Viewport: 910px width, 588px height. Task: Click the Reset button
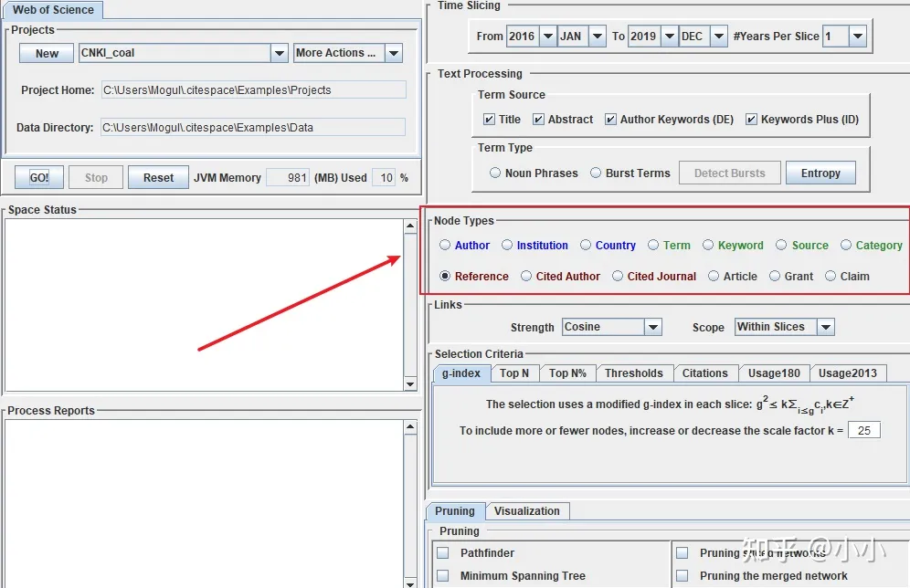(158, 177)
